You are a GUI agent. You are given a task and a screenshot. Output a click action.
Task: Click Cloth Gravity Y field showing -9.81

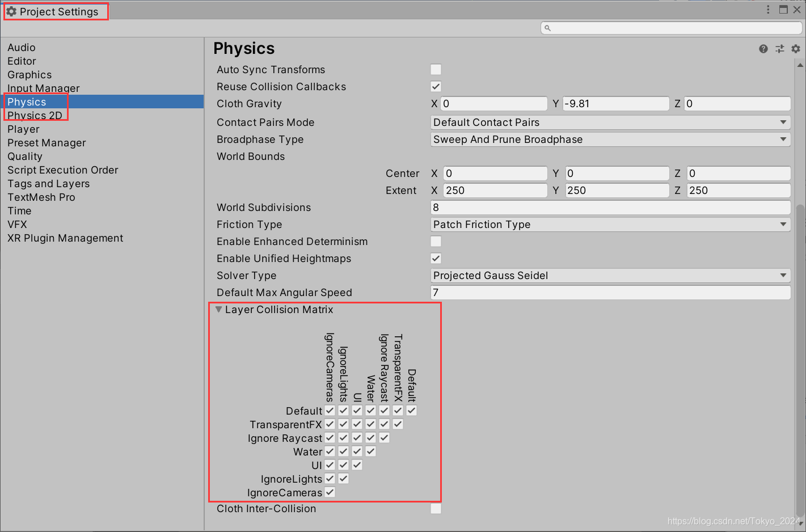pos(616,104)
